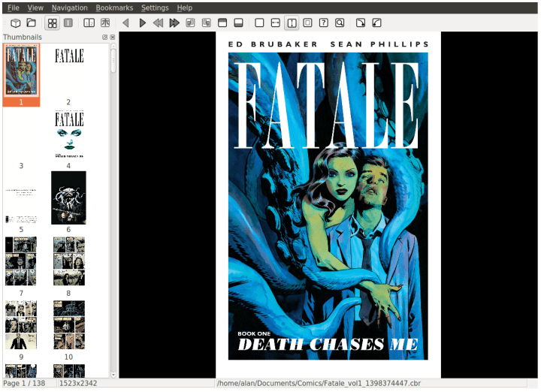Screen dimensions: 541x392
Task: Click the previous frame icon
Action: coord(190,23)
